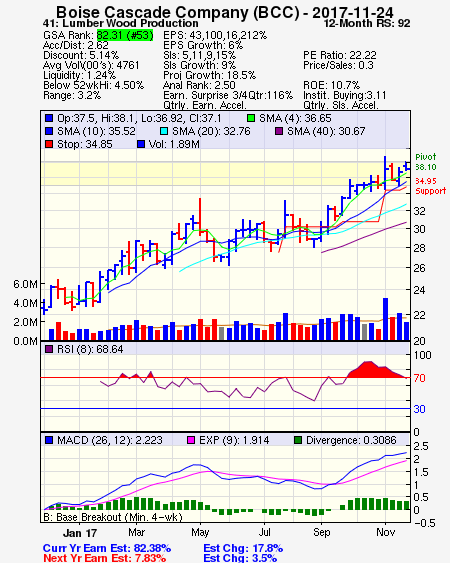450x563 pixels.
Task: Click the Nov date axis label
Action: (386, 532)
